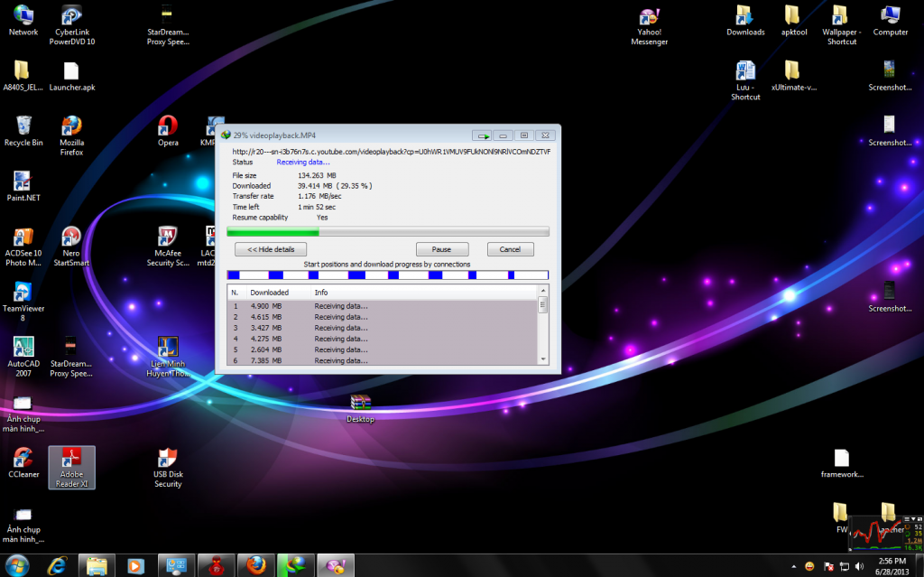Click the Internet Download Manager taskbar button
Screen dimensions: 924x577
(x=296, y=566)
